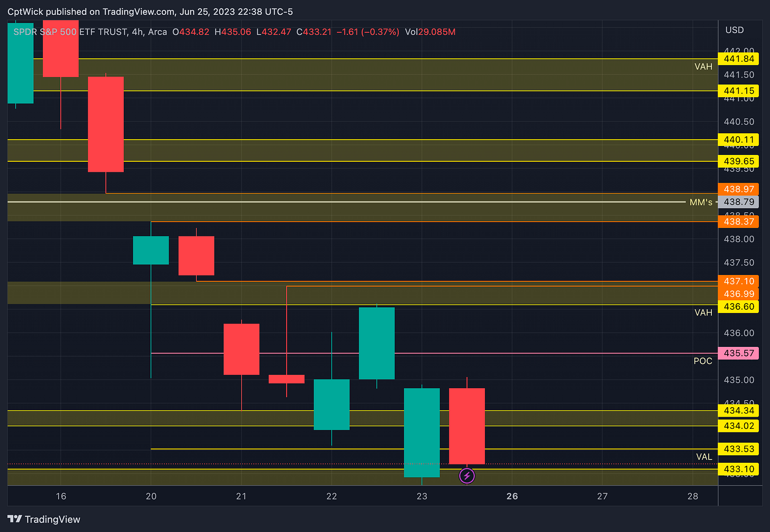Click bold date 26 on time axis
The image size is (770, 532).
pos(512,496)
